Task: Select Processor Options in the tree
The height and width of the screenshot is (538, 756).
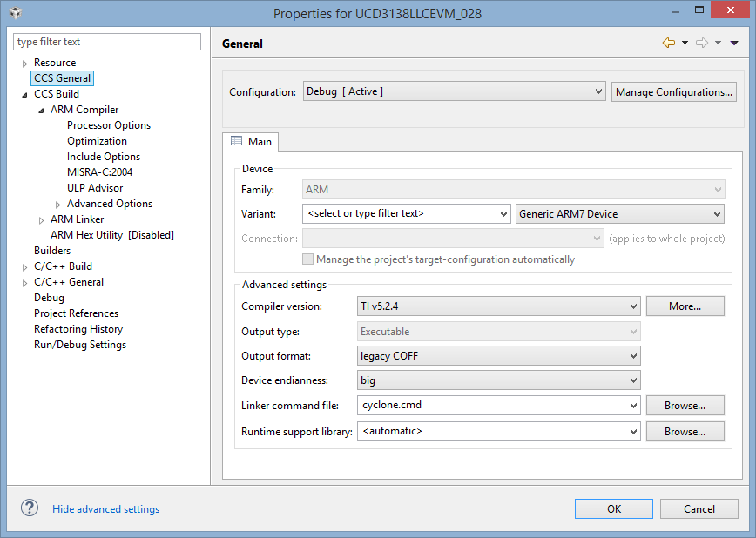Action: tap(109, 125)
